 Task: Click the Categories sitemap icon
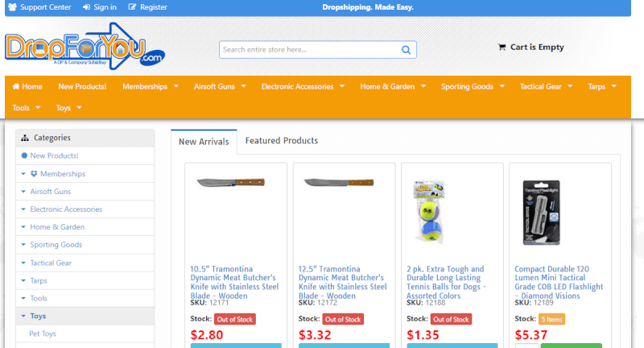(25, 138)
